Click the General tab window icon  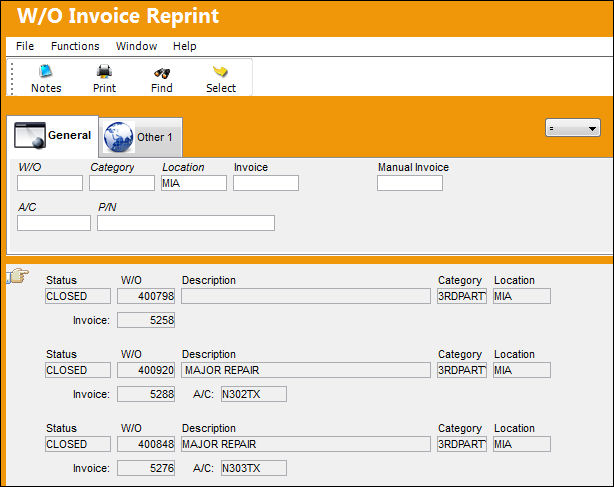(30, 135)
